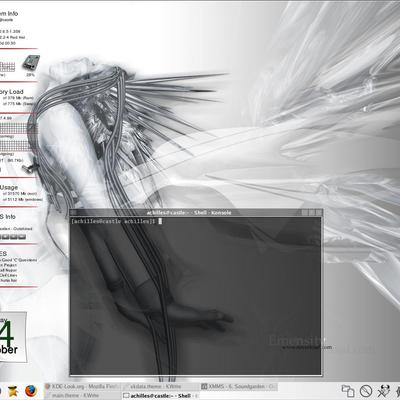400x400 pixels.
Task: Switch to XMMS Soundgarden taskbar entry
Action: pos(239,387)
